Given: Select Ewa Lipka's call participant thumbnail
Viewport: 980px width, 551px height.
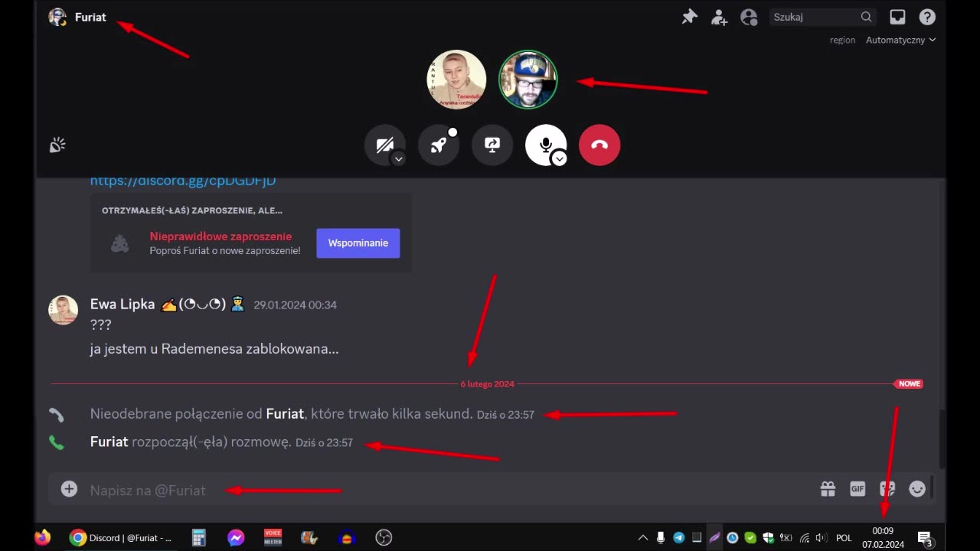Looking at the screenshot, I should 456,80.
